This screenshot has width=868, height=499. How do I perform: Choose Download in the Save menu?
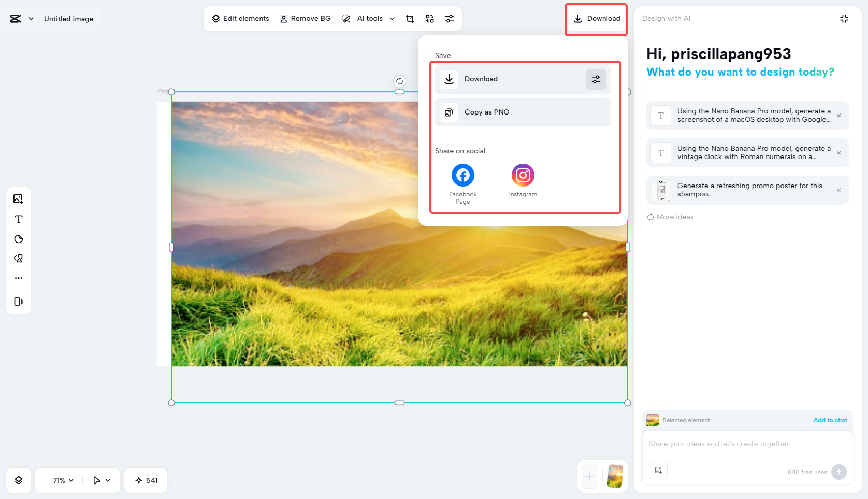click(x=523, y=79)
